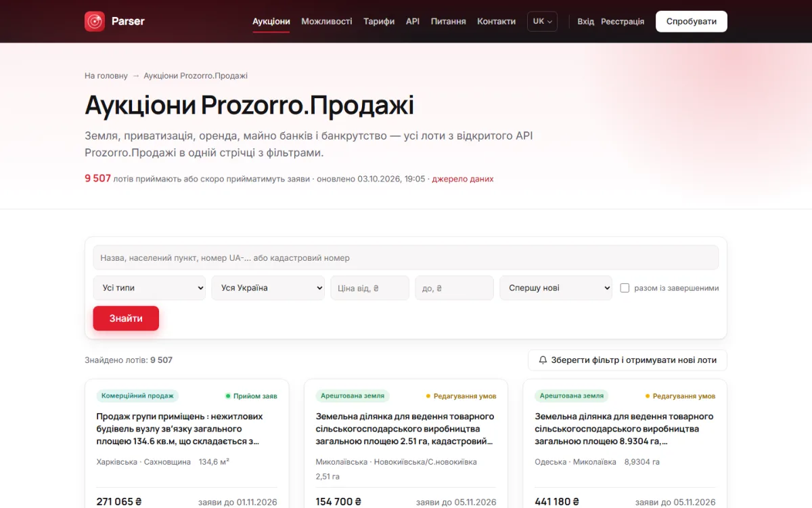Click the Спробувати button

(692, 21)
